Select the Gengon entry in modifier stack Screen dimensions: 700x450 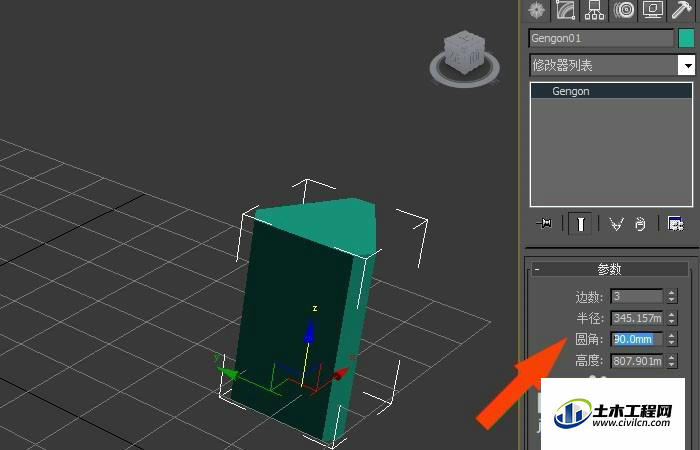pyautogui.click(x=612, y=91)
